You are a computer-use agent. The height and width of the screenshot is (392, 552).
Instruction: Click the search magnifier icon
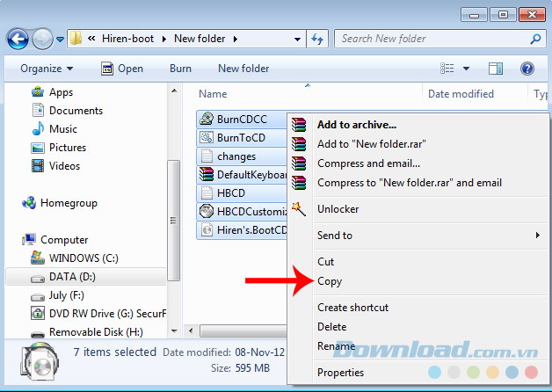pos(535,39)
